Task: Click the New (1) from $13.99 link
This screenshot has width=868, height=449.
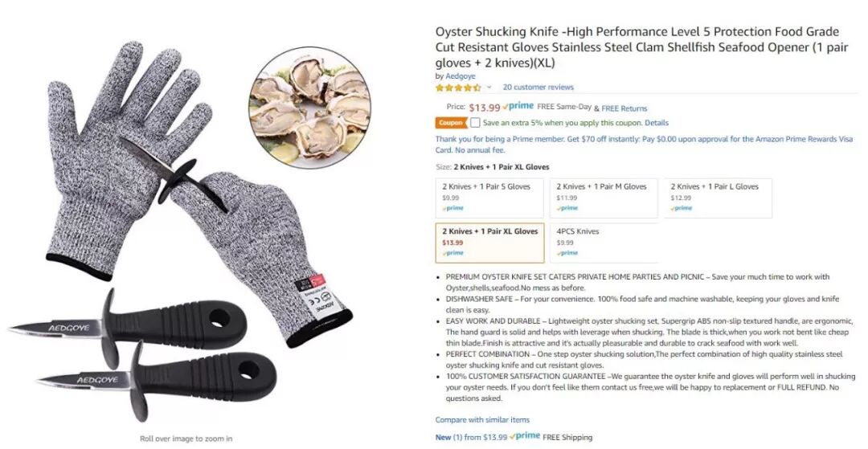Action: pyautogui.click(x=471, y=437)
